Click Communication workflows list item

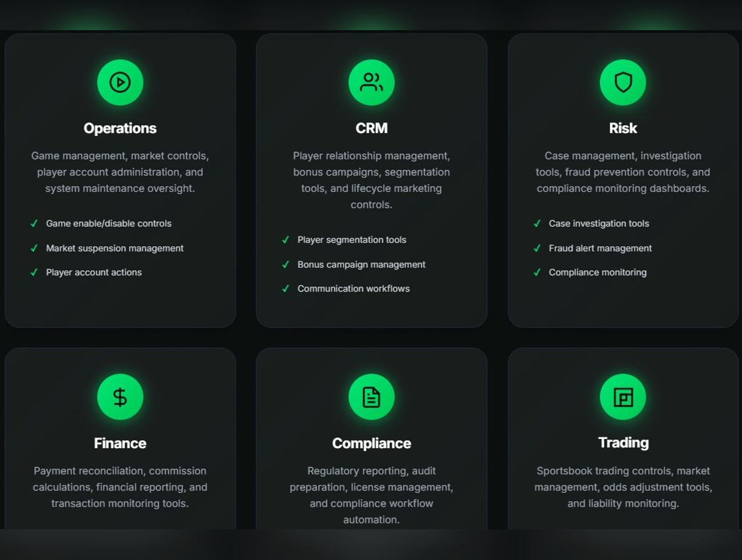point(354,289)
